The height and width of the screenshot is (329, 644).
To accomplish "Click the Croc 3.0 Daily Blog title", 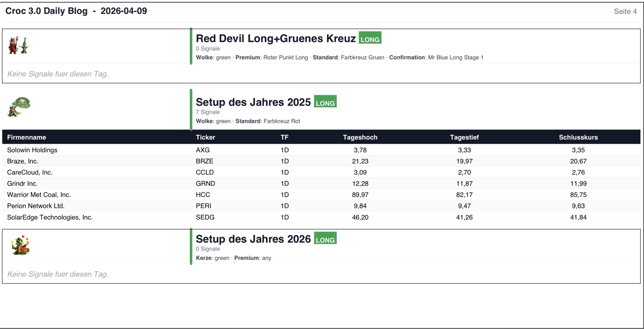I will 46,11.
